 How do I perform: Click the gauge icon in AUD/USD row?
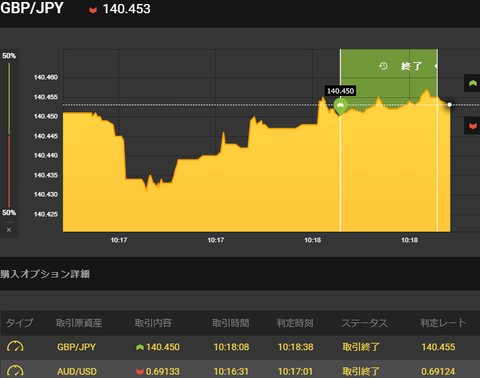pyautogui.click(x=15, y=371)
